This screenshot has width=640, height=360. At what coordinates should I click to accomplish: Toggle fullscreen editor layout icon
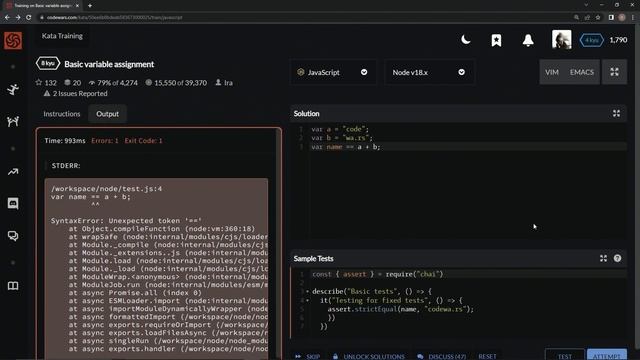pos(614,72)
